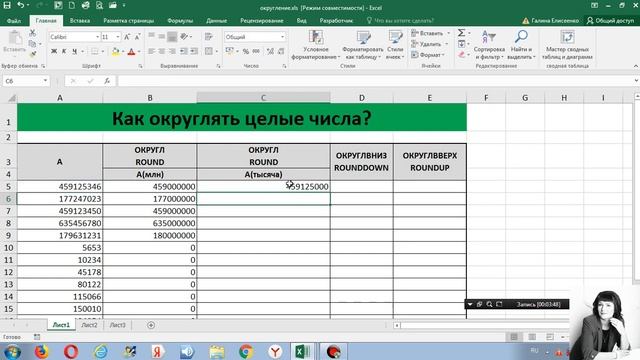Center text horizontally in alignment group
The height and width of the screenshot is (360, 640).
click(x=162, y=51)
